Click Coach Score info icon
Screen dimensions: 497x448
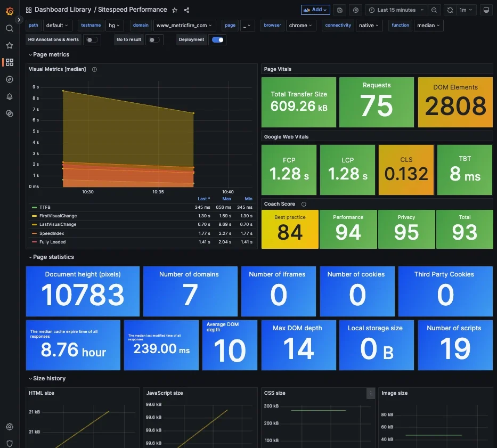[304, 204]
